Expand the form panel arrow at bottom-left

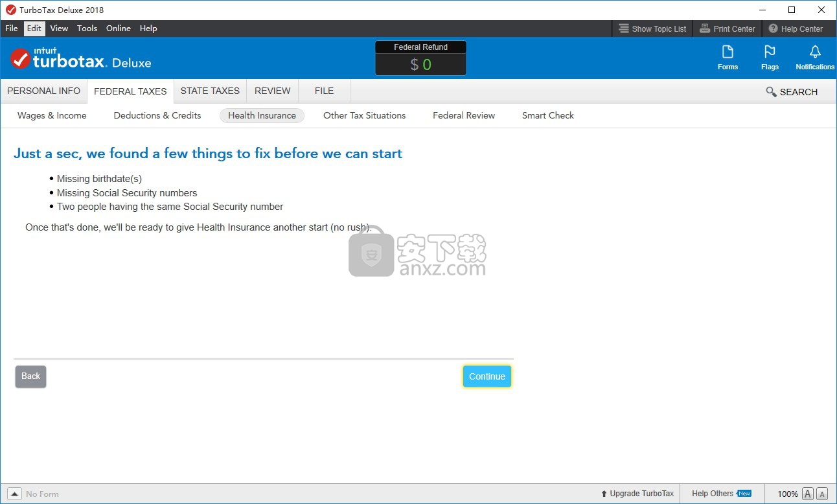14,494
